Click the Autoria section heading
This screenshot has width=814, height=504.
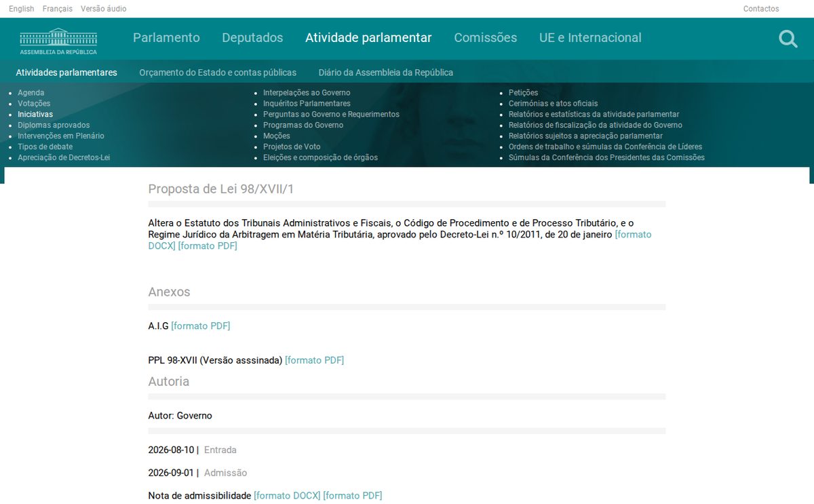pyautogui.click(x=169, y=382)
